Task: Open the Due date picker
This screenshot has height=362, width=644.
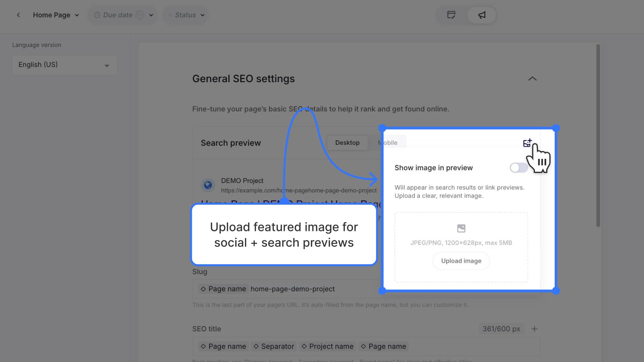Action: tap(123, 15)
